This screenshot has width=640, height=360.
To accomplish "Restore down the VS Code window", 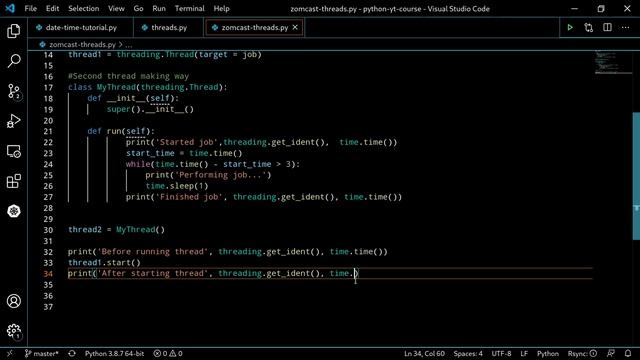I will click(601, 9).
